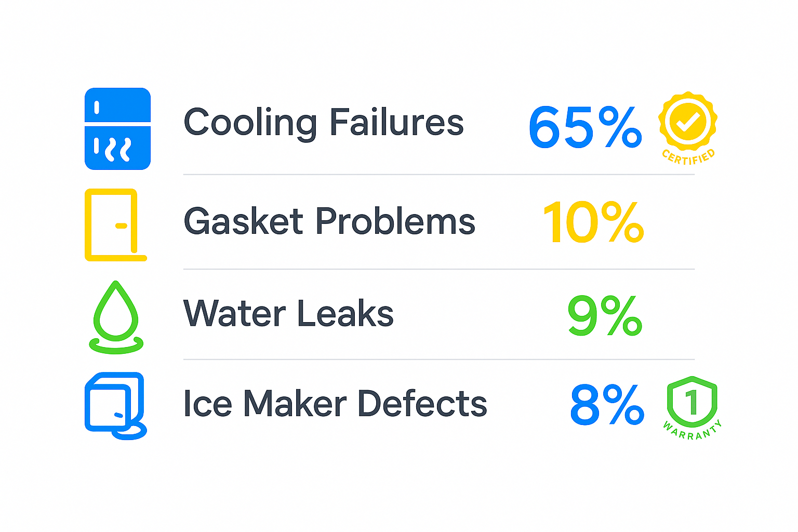
Task: Open the Water Leaks entry
Action: click(x=288, y=313)
